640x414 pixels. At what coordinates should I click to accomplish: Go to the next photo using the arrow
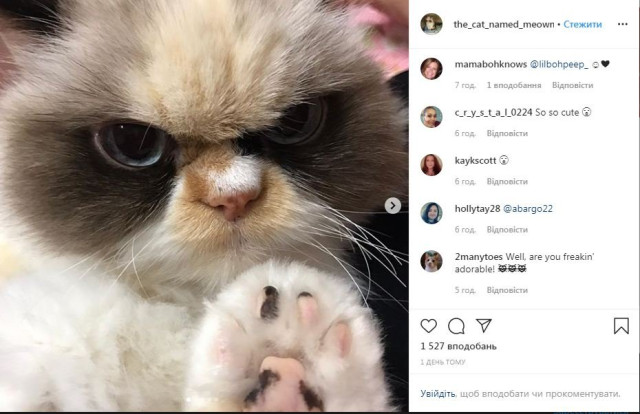click(x=393, y=206)
